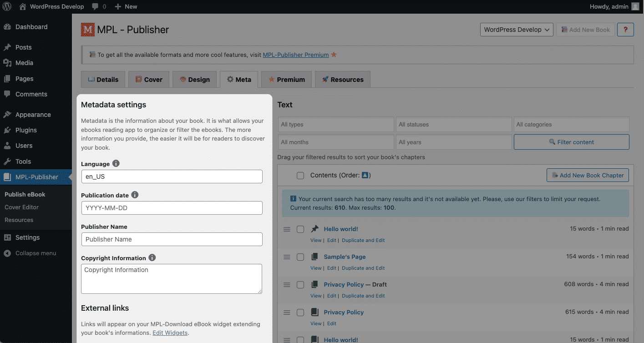Image resolution: width=644 pixels, height=343 pixels.
Task: Open the Sample's Page chapter title link
Action: (345, 257)
